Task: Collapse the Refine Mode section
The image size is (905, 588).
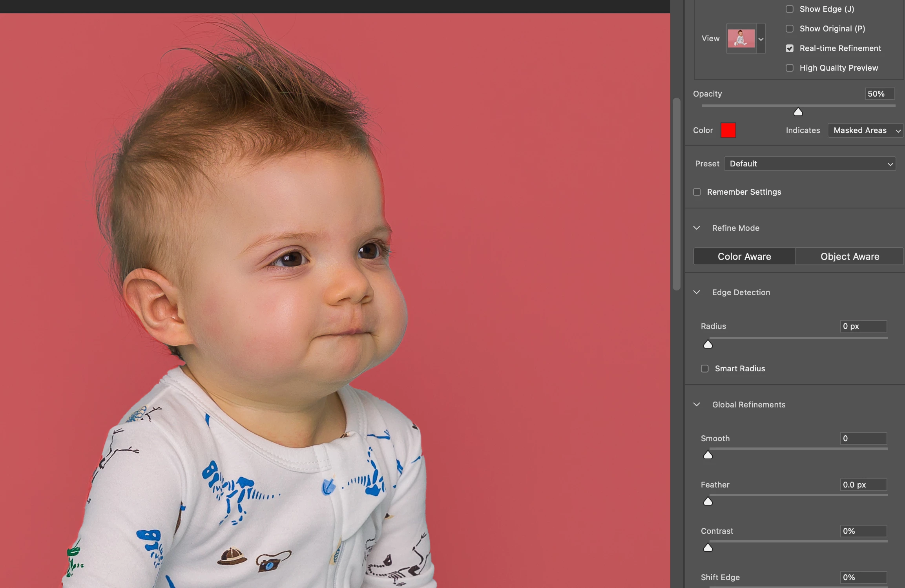Action: coord(697,228)
